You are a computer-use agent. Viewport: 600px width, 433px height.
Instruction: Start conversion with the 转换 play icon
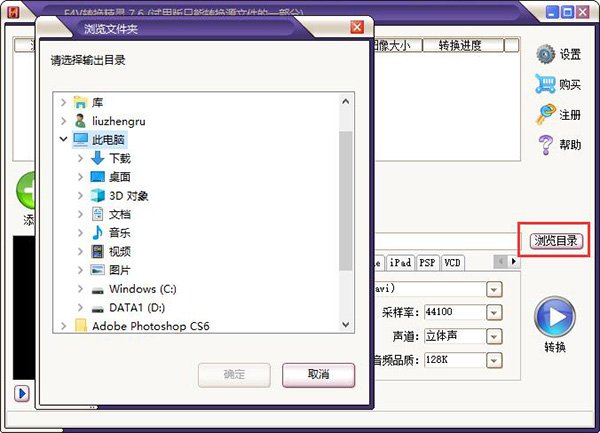point(555,316)
